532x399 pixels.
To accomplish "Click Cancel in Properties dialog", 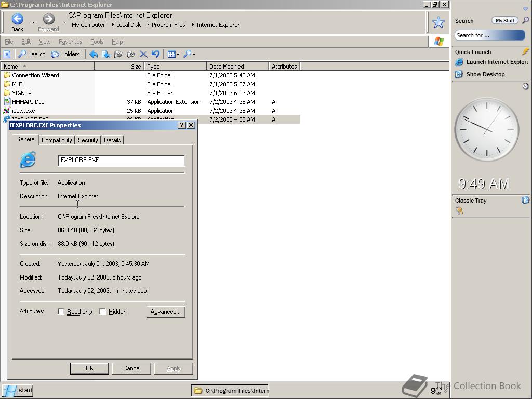I will click(131, 368).
